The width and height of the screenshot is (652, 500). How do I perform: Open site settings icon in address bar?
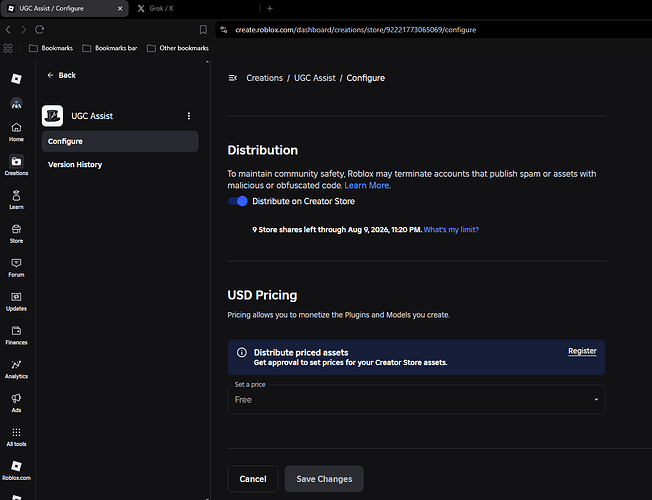[x=224, y=30]
